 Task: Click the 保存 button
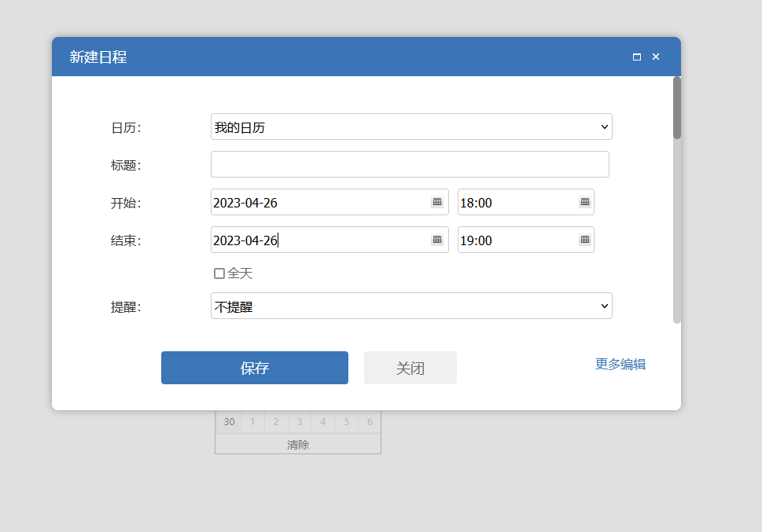254,368
